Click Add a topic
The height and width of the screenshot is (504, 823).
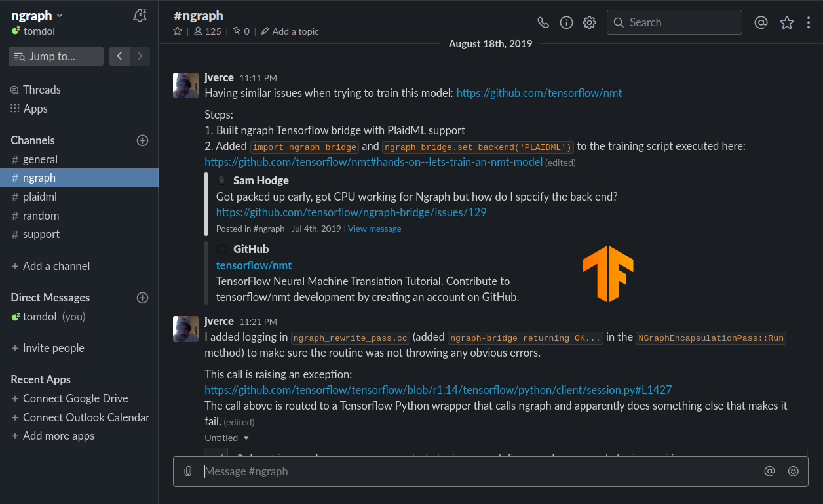pos(290,31)
